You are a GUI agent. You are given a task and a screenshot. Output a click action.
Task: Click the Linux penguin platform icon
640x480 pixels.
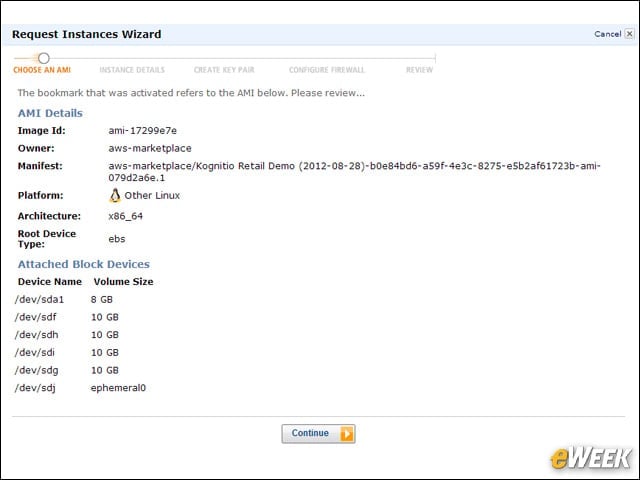coord(115,196)
